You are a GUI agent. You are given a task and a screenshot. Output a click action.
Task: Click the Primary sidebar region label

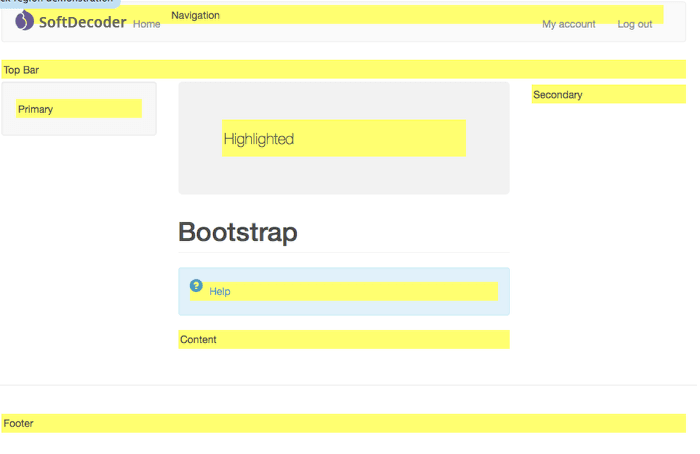coord(36,109)
